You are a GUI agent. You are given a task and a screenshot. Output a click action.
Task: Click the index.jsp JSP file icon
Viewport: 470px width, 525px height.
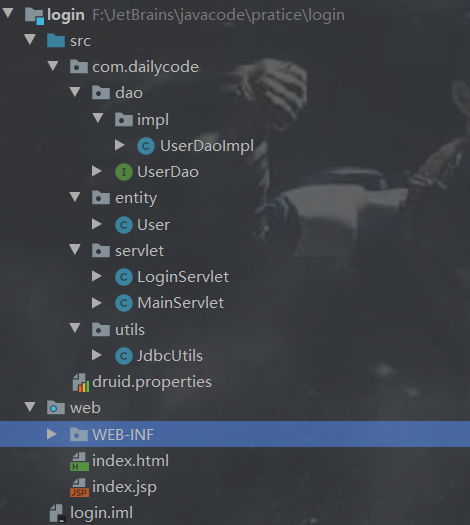(x=79, y=488)
